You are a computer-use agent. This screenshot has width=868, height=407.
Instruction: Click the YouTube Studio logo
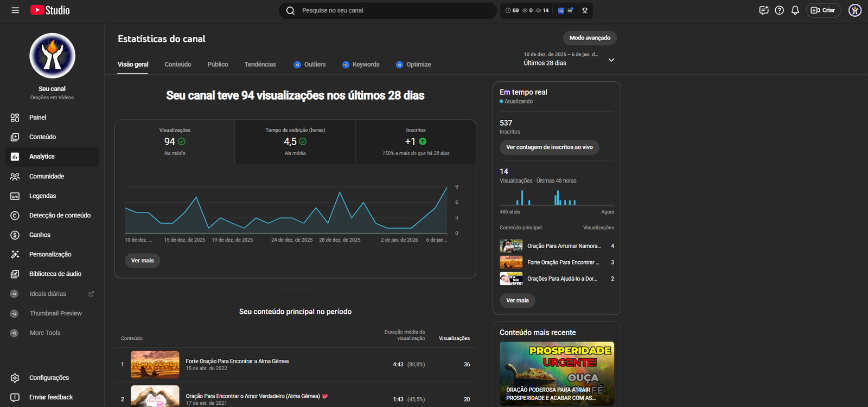50,10
